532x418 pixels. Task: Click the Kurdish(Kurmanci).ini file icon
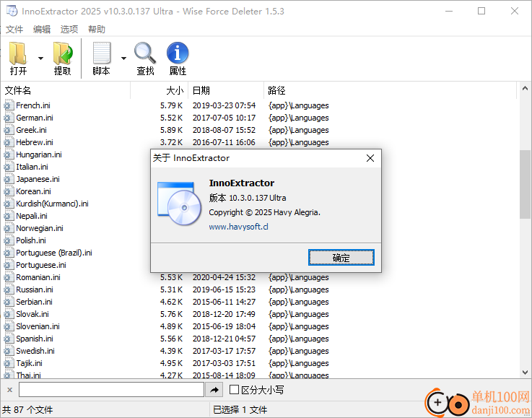(9, 204)
